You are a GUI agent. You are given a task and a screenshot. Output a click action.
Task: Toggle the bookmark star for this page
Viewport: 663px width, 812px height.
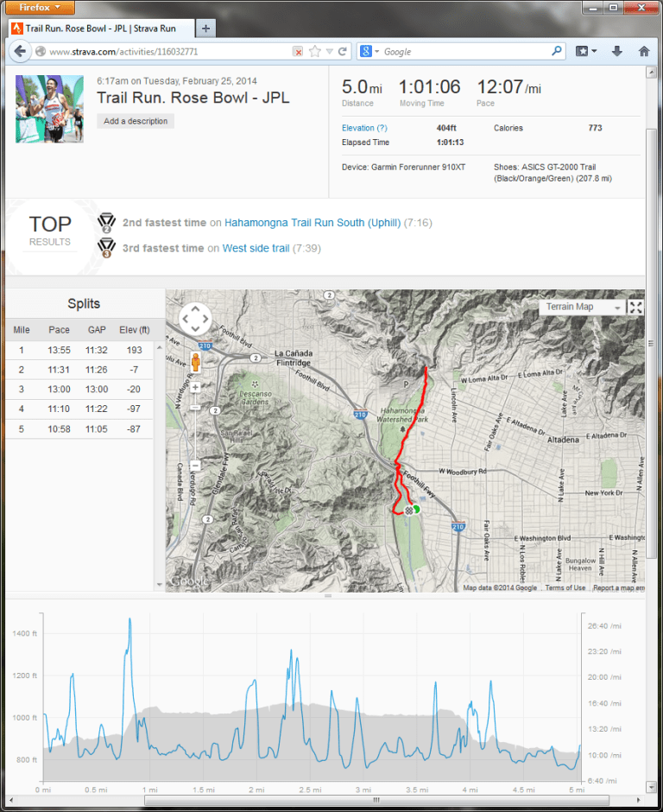click(315, 51)
